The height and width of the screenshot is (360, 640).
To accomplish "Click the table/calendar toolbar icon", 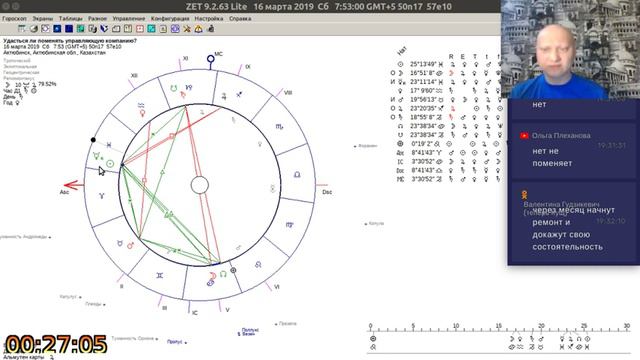I will [x=22, y=29].
